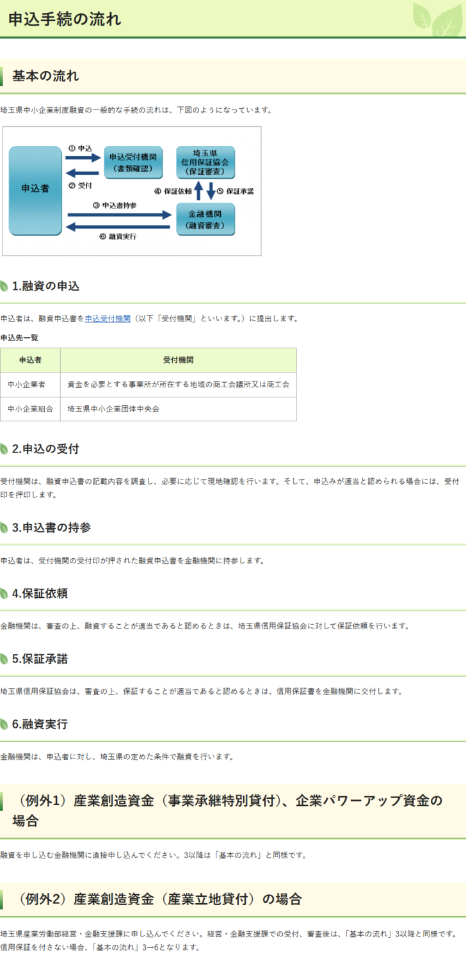Click the ② 受付 arrow in the diagram

83,172
